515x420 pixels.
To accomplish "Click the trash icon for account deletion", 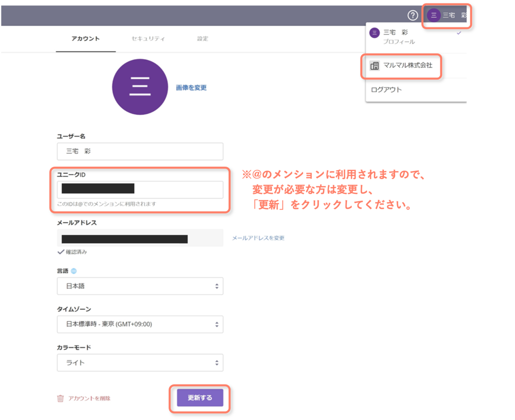I will point(61,399).
